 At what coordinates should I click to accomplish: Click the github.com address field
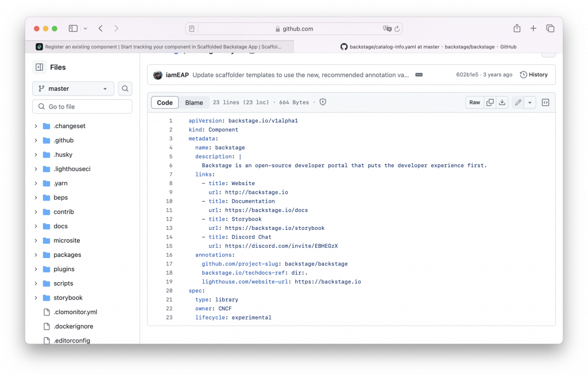pyautogui.click(x=293, y=29)
